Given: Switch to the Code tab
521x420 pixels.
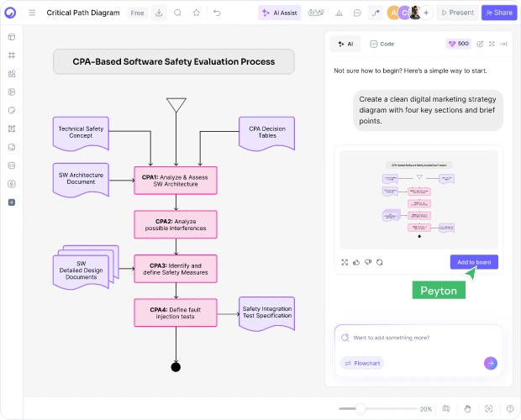Looking at the screenshot, I should point(382,44).
